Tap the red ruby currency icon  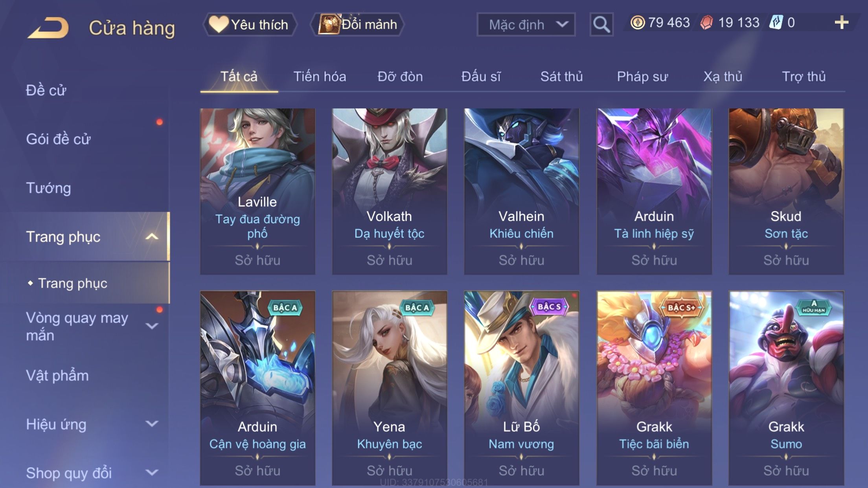(x=706, y=22)
